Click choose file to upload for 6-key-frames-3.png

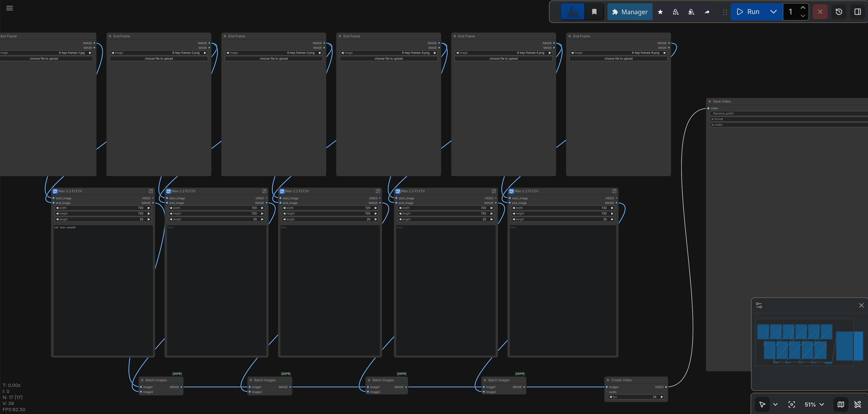pyautogui.click(x=273, y=59)
